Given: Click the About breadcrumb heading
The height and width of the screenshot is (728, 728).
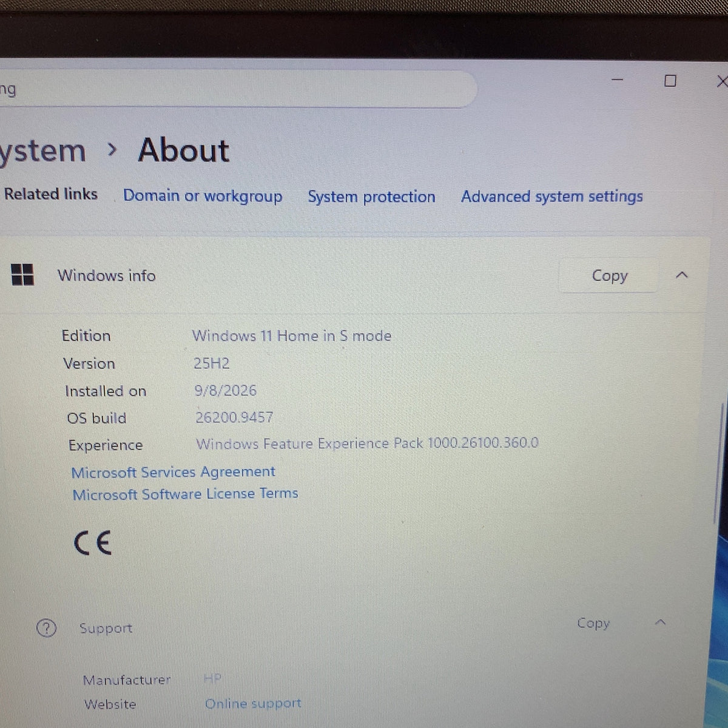Looking at the screenshot, I should click(x=184, y=150).
